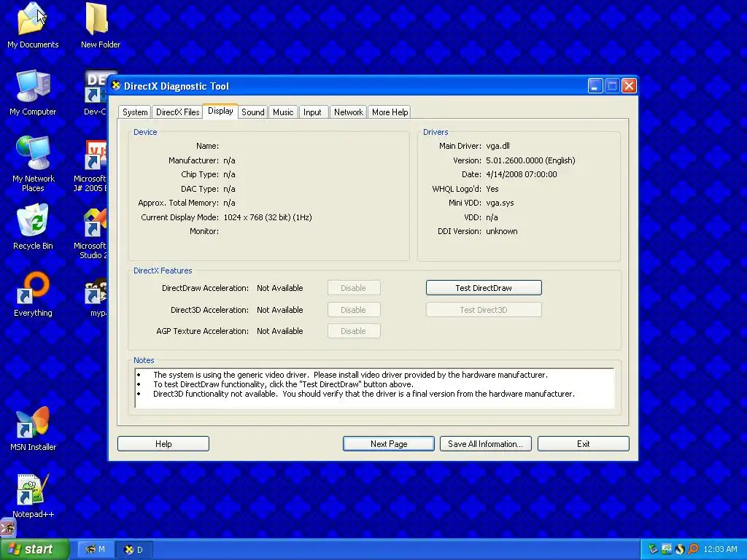This screenshot has height=560, width=747.
Task: Minimize the DirectX Diagnostic Tool window
Action: tap(595, 86)
